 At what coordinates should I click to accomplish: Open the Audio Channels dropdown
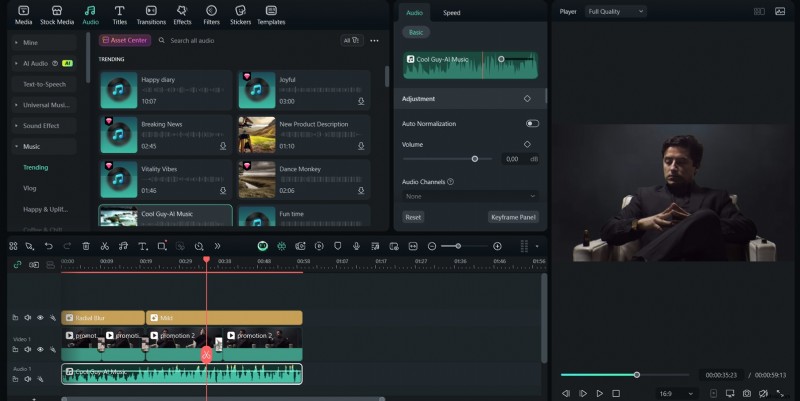[470, 196]
